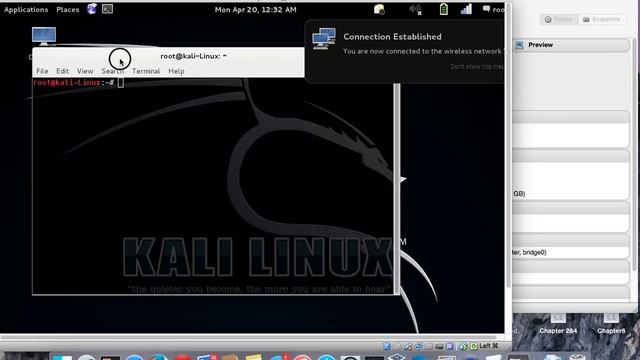Open the Places menu in Kali panel
The image size is (640, 360).
coord(68,9)
